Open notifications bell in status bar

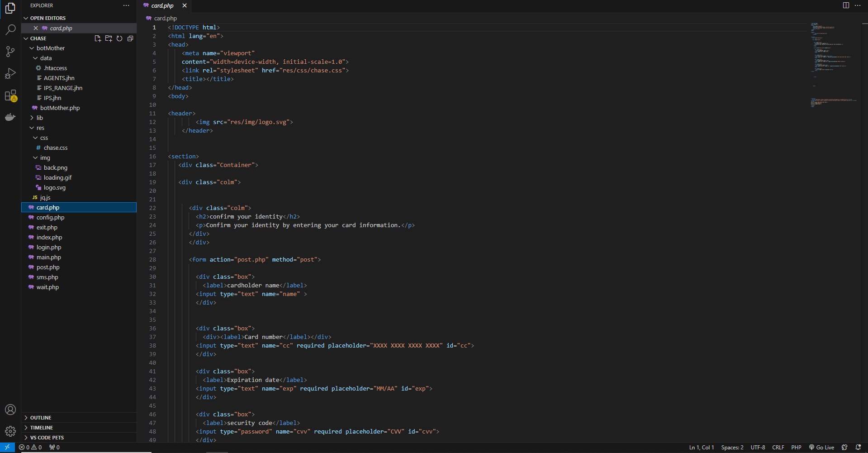tap(858, 448)
